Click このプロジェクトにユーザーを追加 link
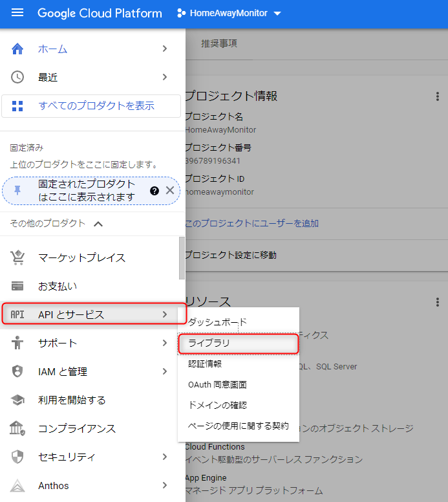448x502 pixels. (252, 223)
